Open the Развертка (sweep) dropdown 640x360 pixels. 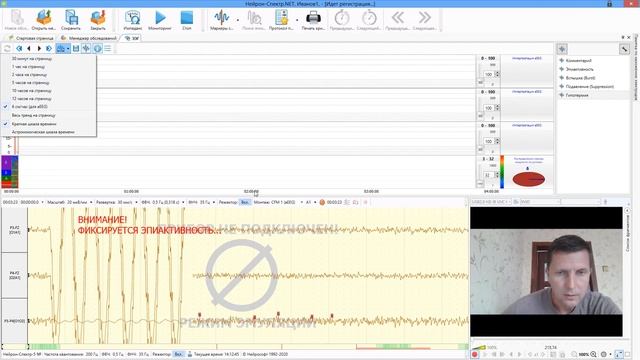[x=136, y=202]
